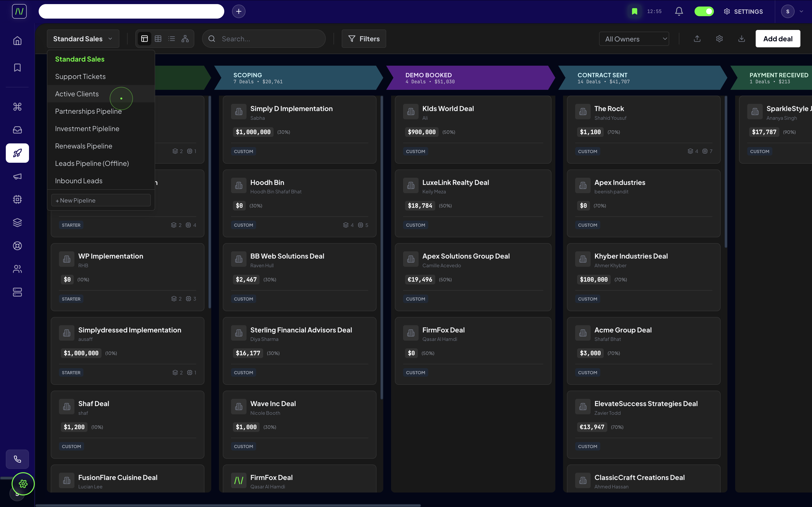Click the notifications bell icon
The width and height of the screenshot is (812, 507).
(x=679, y=11)
